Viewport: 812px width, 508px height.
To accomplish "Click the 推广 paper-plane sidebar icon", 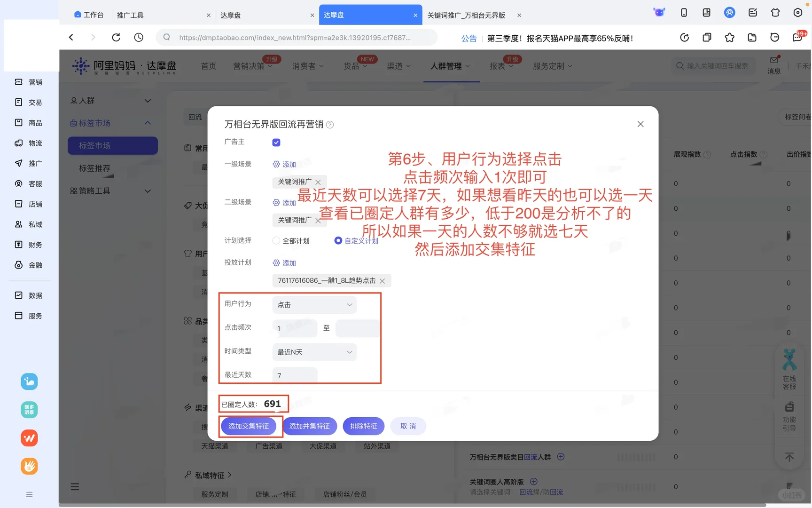I will [18, 163].
